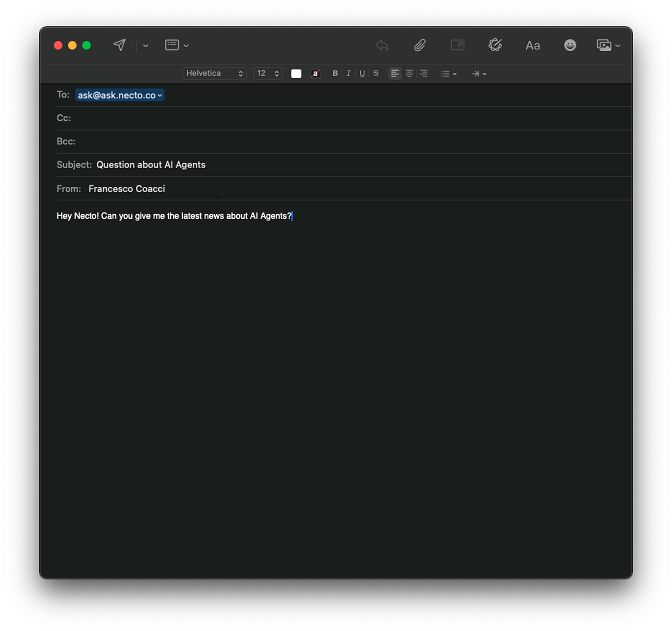Viewport: 672px width, 631px height.
Task: Toggle italic formatting
Action: [349, 73]
